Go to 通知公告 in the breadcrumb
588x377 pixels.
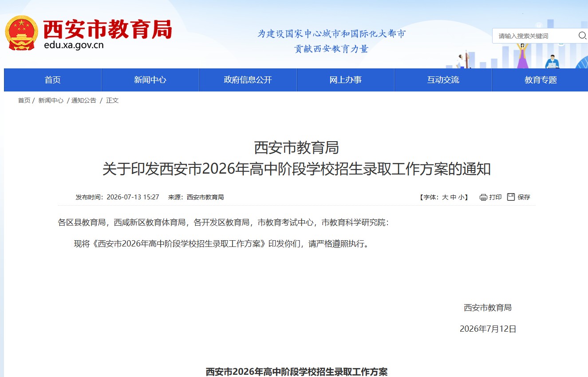tap(84, 100)
